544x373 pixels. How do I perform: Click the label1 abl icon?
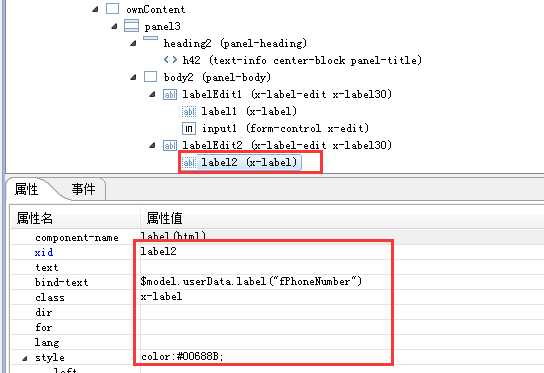pyautogui.click(x=189, y=111)
